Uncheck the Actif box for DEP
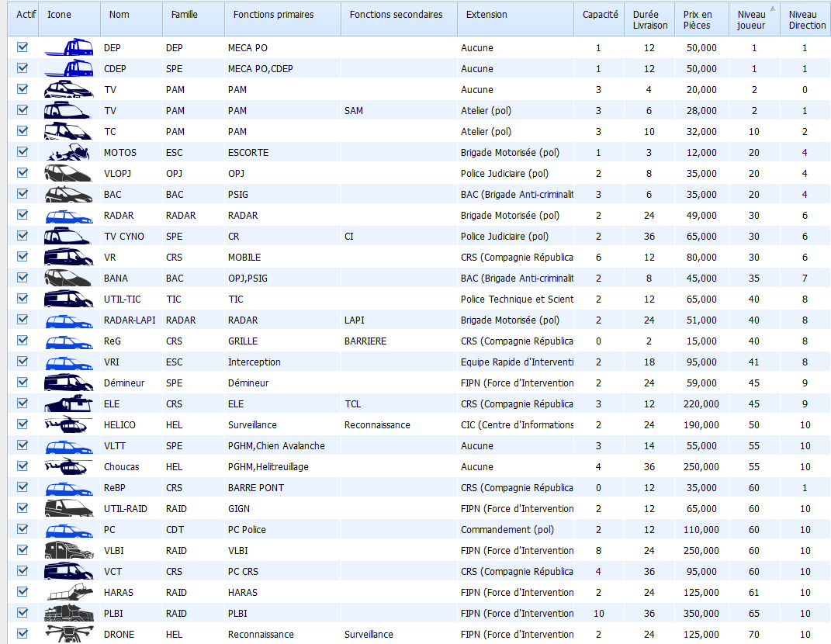 tap(23, 47)
